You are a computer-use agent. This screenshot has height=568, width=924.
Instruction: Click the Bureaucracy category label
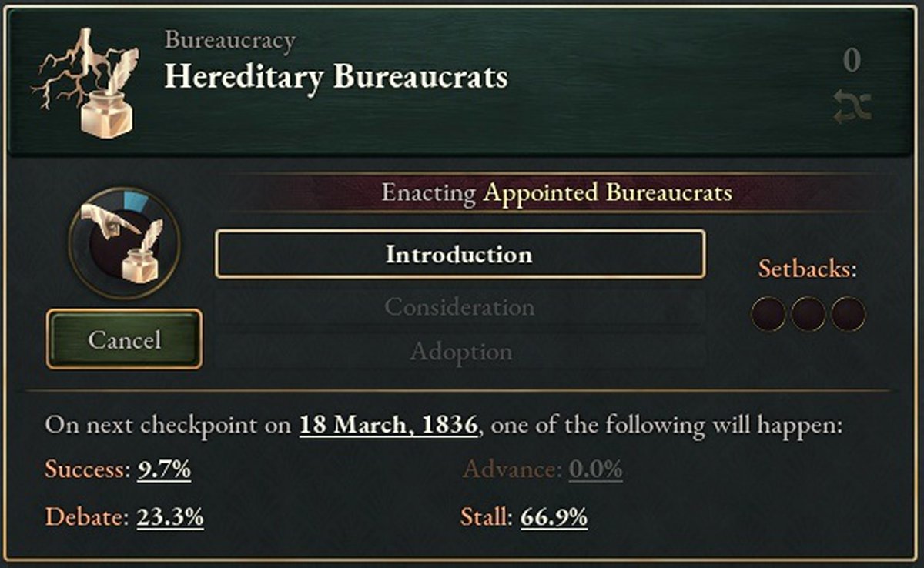pyautogui.click(x=229, y=41)
